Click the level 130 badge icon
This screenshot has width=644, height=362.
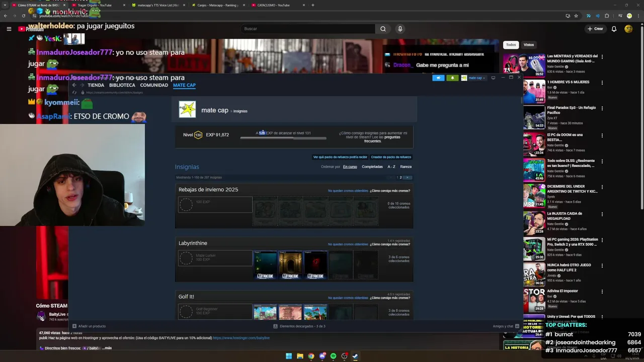(x=198, y=135)
